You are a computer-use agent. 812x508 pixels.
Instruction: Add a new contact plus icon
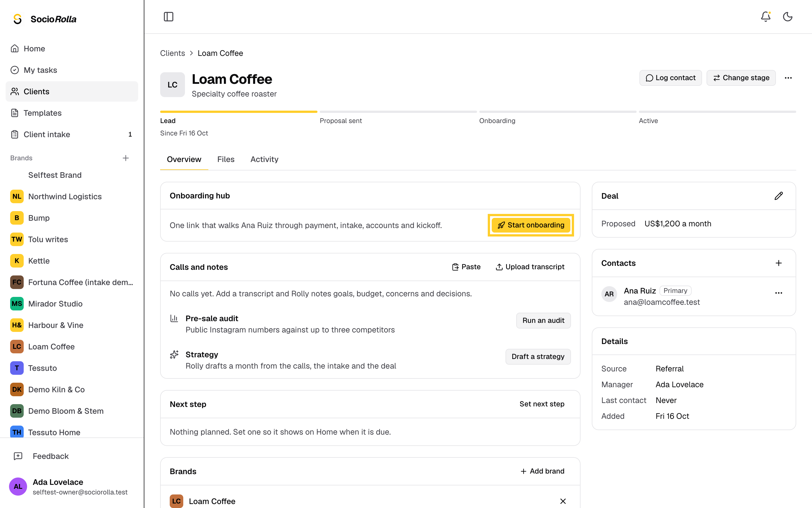(778, 263)
